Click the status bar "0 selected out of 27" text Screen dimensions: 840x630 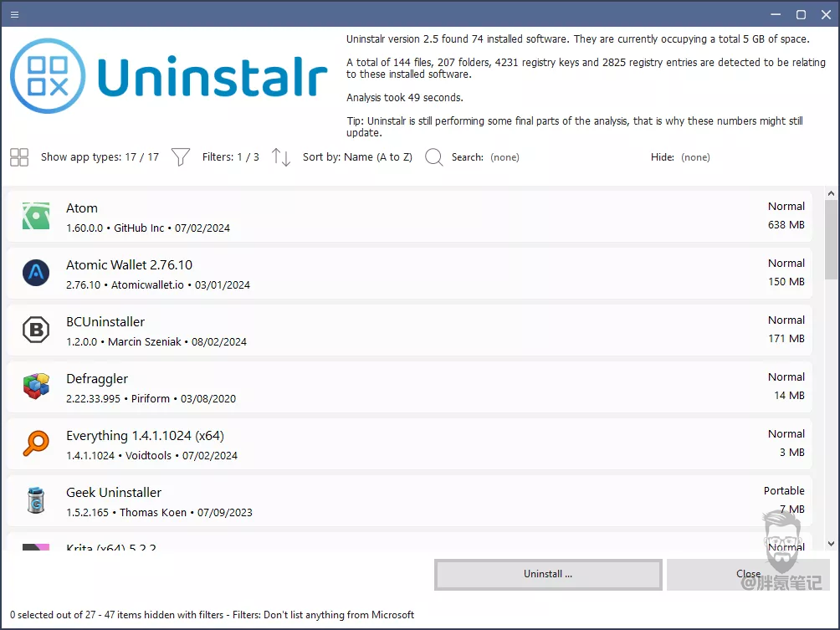click(53, 614)
